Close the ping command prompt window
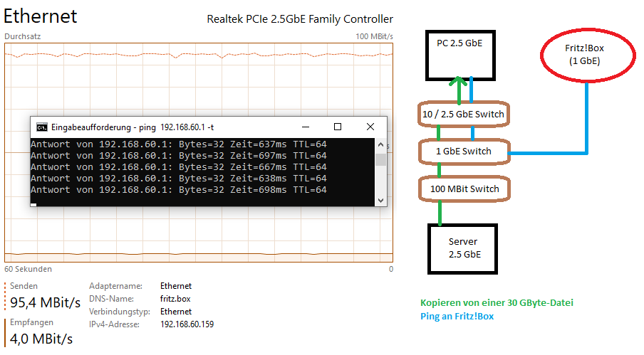 [x=370, y=127]
